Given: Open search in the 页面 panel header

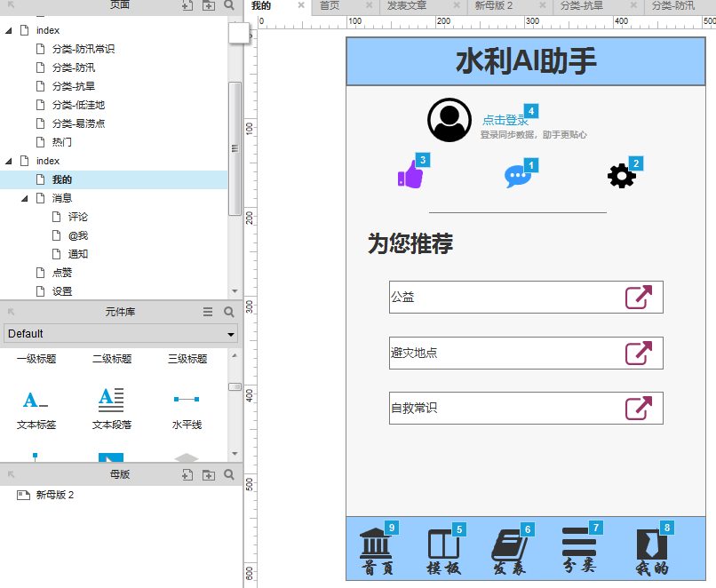Looking at the screenshot, I should click(229, 5).
